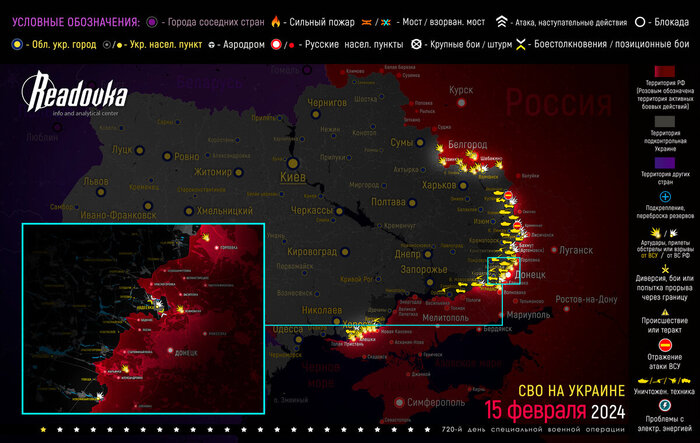
Task: Click the crossed circle for Крупные бои / штурм
Action: click(x=416, y=44)
